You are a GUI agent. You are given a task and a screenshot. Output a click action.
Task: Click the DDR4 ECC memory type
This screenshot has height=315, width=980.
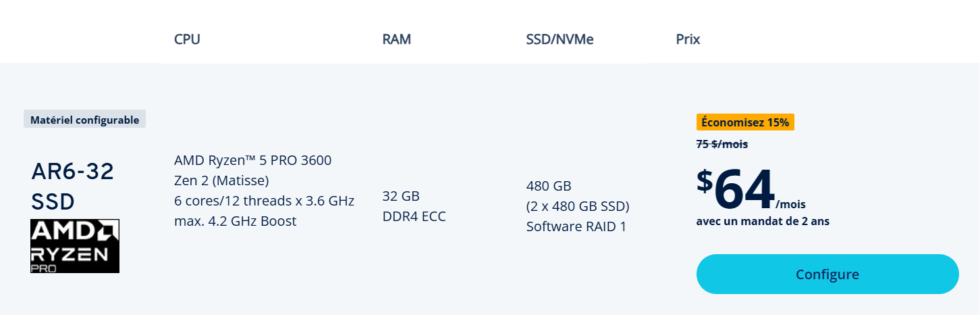point(414,216)
